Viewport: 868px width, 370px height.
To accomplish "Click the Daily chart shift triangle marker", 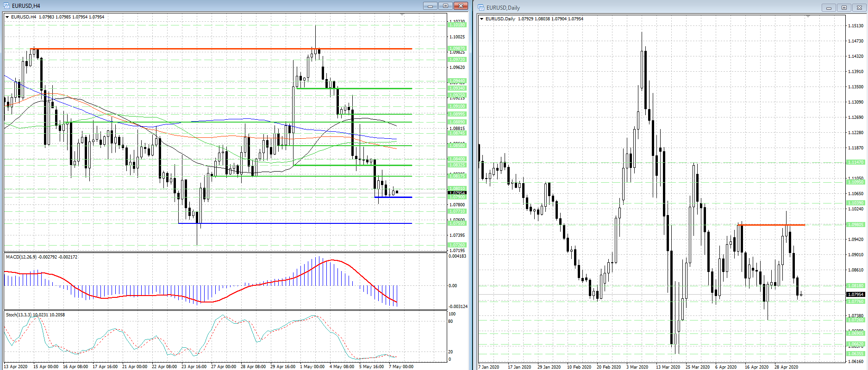I will [x=808, y=17].
